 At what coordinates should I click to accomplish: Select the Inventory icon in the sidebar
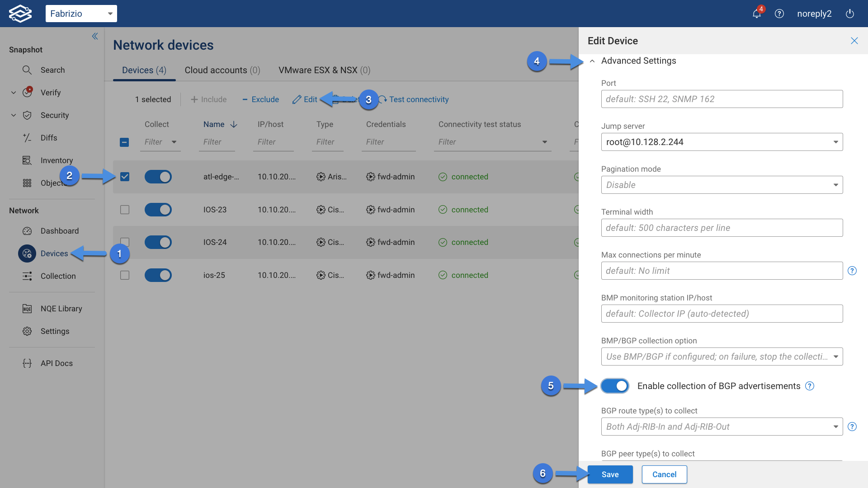(27, 160)
